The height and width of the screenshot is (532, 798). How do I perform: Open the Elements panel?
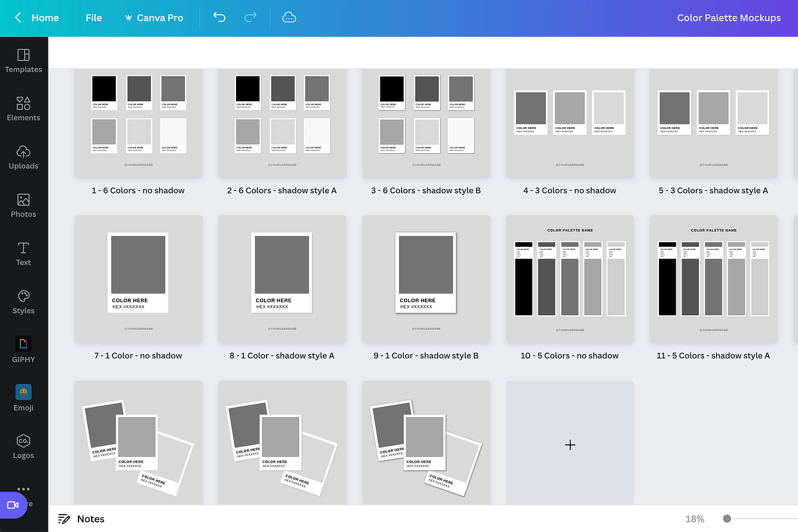tap(23, 108)
